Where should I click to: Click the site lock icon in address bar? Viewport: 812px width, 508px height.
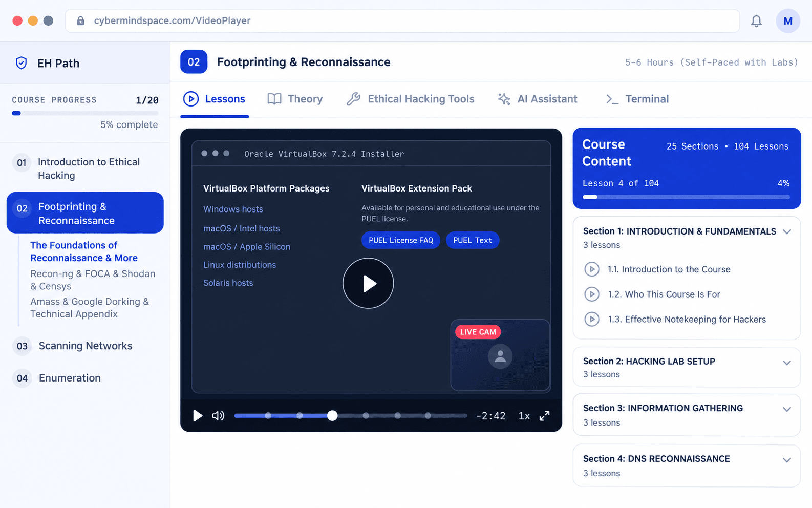point(80,21)
